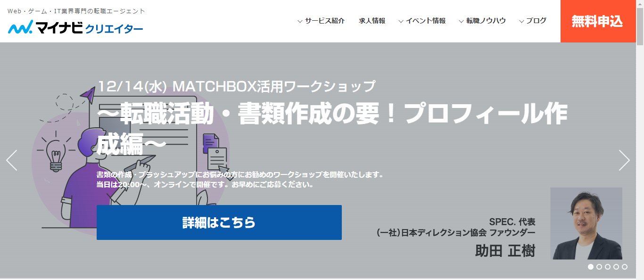Click the 当日は20:00〜 オンライン開催 description line
The width and height of the screenshot is (644, 280).
205,184
